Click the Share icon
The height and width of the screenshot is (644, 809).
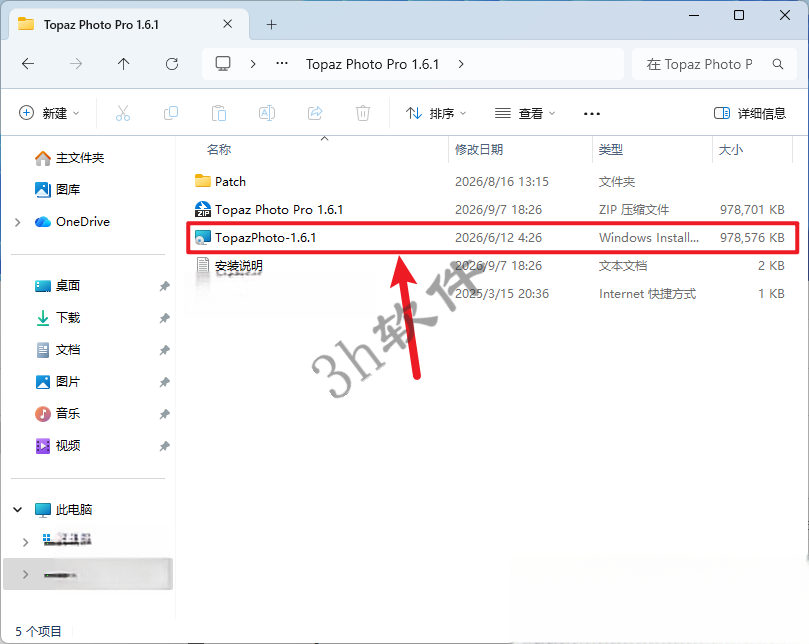tap(315, 113)
